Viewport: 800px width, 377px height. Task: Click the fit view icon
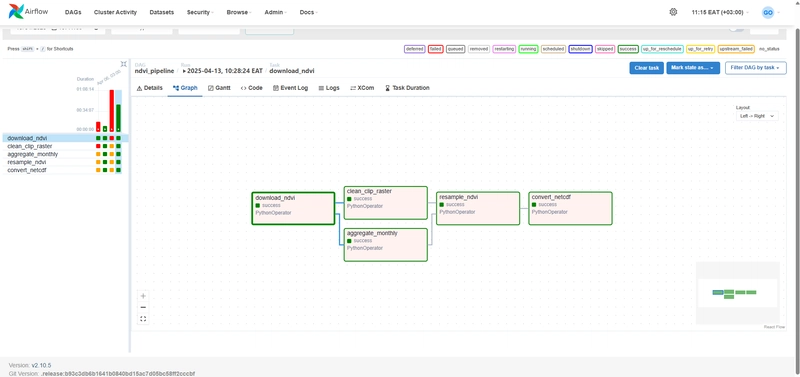click(x=143, y=319)
